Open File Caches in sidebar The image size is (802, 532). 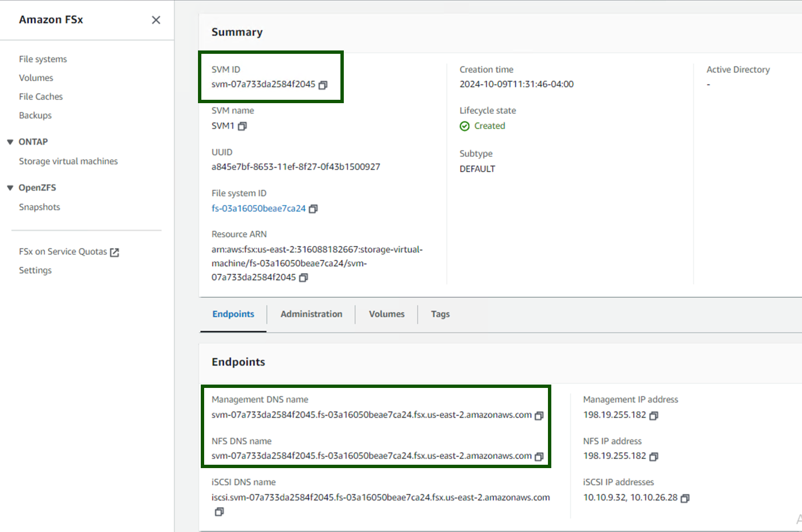tap(41, 96)
